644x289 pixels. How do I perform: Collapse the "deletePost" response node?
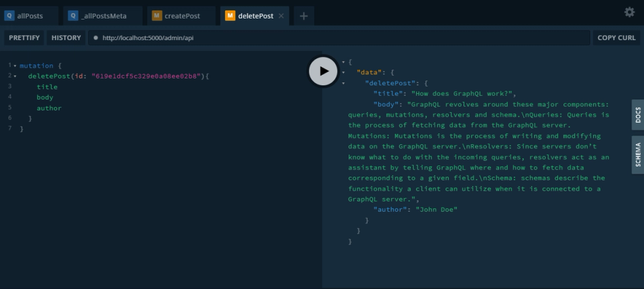(343, 83)
